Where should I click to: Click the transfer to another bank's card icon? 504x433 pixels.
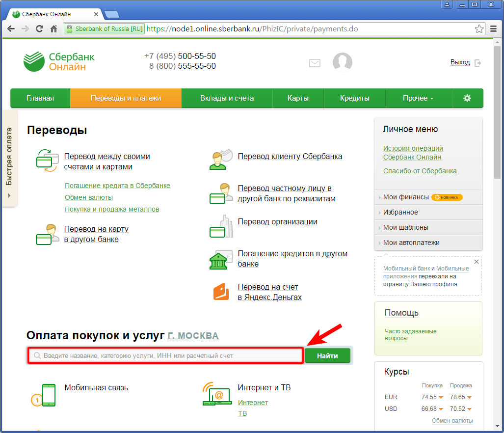coord(47,235)
